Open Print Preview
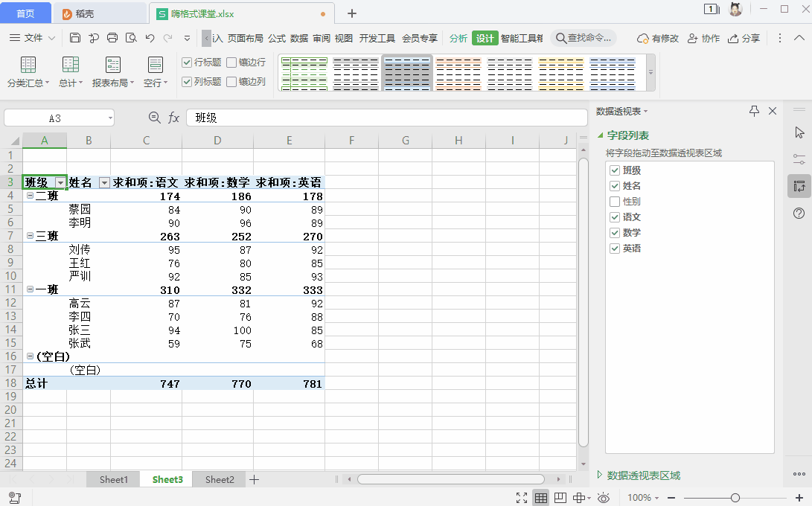 (x=130, y=37)
